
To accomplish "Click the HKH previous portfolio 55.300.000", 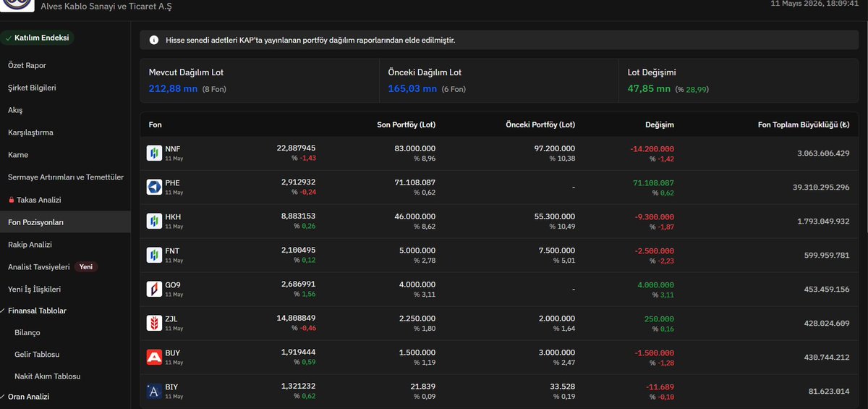I will pos(553,216).
